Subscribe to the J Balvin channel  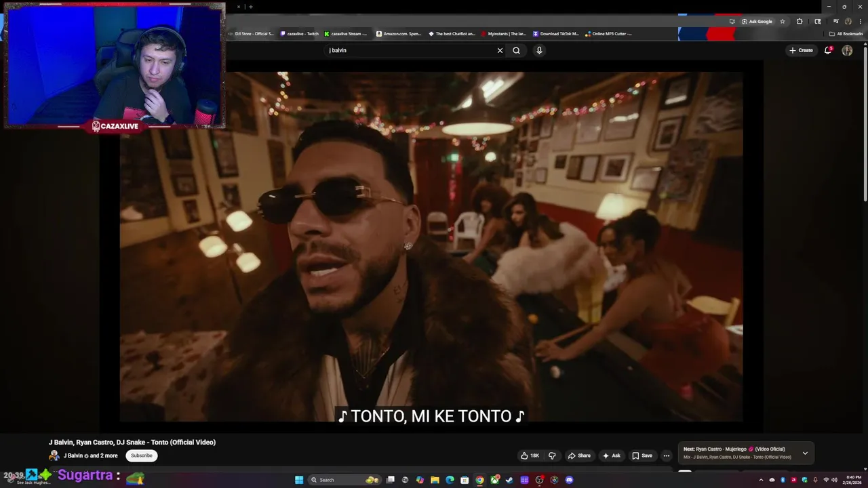coord(142,455)
